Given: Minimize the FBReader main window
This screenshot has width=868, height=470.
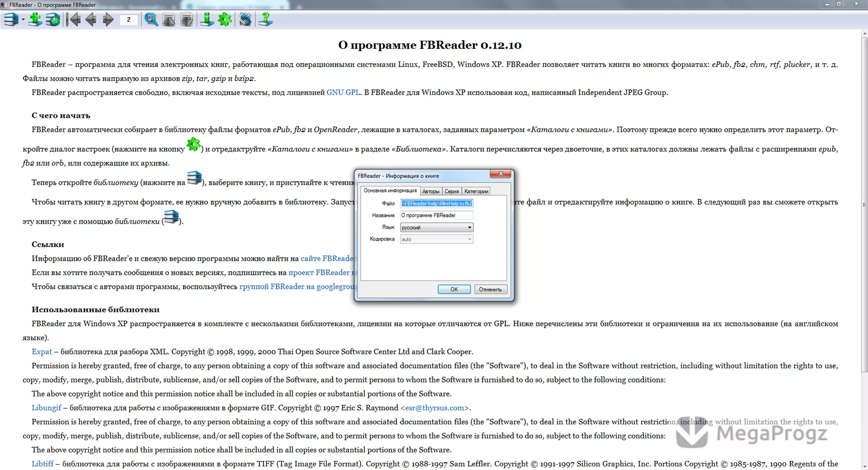Looking at the screenshot, I should [827, 4].
